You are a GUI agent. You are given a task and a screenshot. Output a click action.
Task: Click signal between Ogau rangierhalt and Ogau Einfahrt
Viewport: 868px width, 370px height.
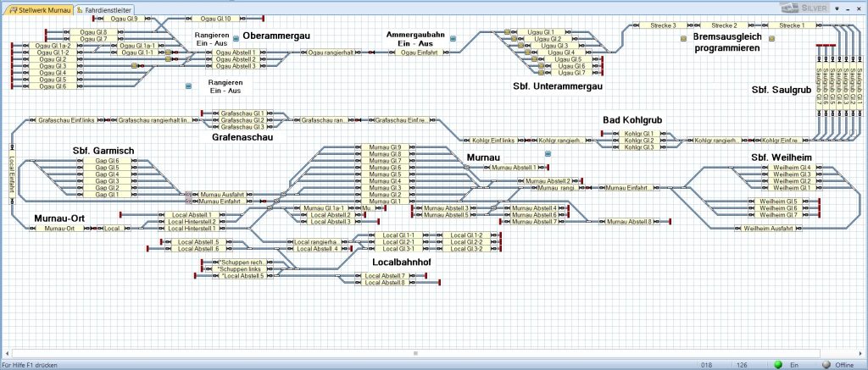point(371,52)
